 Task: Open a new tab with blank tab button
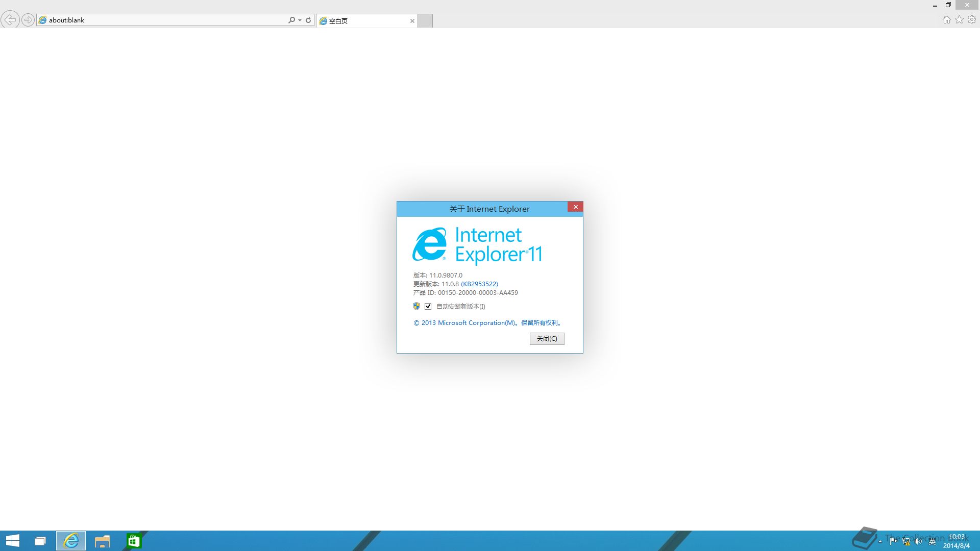coord(425,21)
